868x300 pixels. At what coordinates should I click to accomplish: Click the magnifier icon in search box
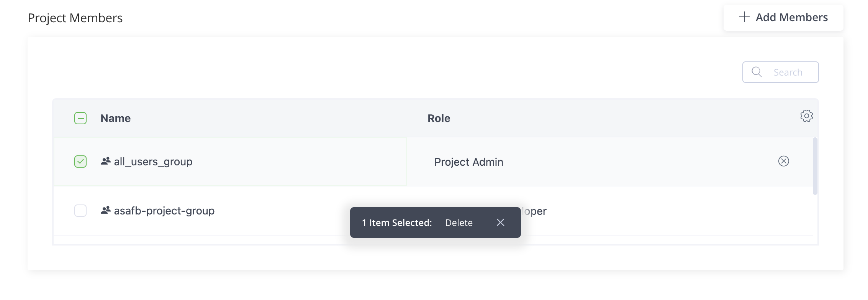pyautogui.click(x=757, y=72)
